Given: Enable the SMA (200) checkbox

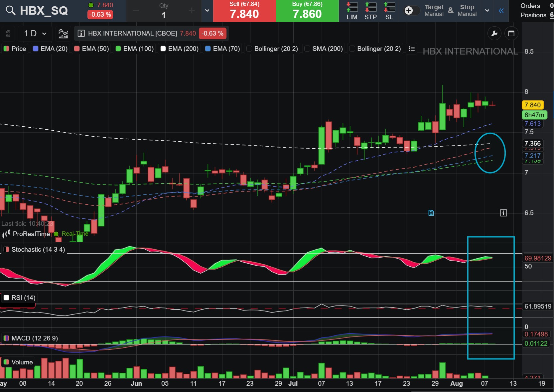Looking at the screenshot, I should (307, 49).
